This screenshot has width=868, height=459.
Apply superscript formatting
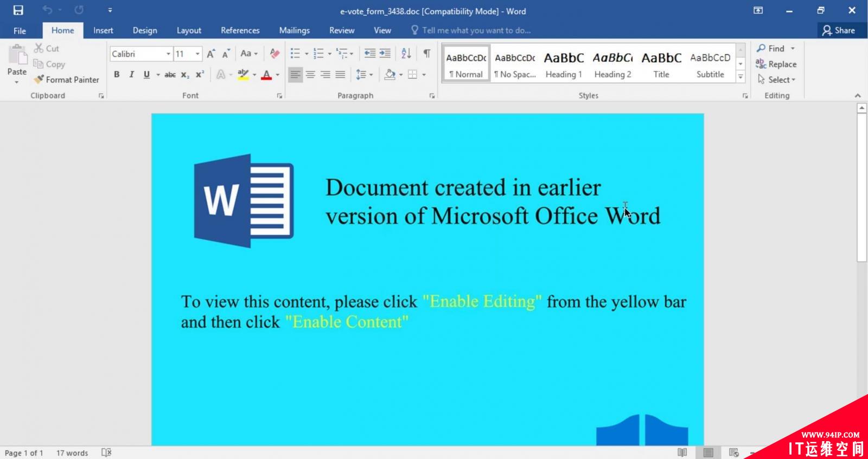[x=200, y=75]
